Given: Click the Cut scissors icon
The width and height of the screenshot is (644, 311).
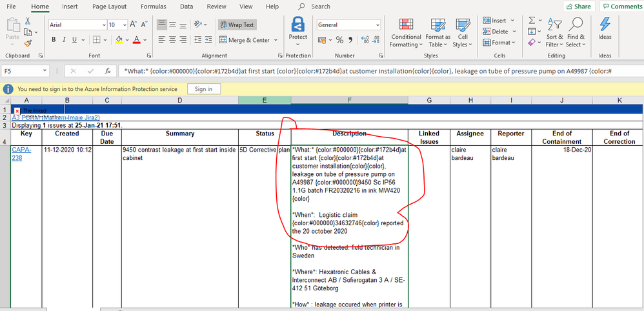Looking at the screenshot, I should [x=28, y=21].
